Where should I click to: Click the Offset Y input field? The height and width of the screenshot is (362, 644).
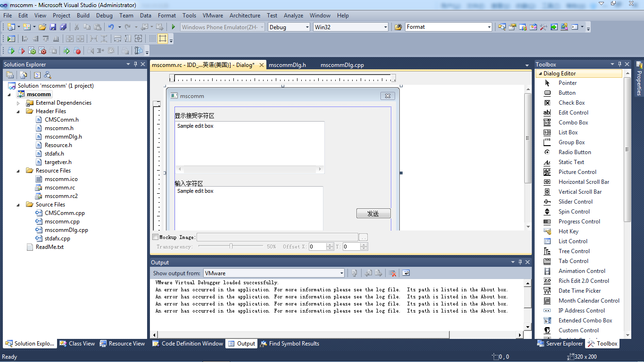point(351,247)
